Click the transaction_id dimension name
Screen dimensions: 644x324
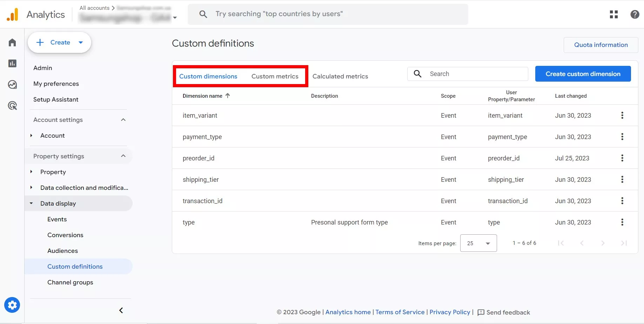tap(202, 201)
